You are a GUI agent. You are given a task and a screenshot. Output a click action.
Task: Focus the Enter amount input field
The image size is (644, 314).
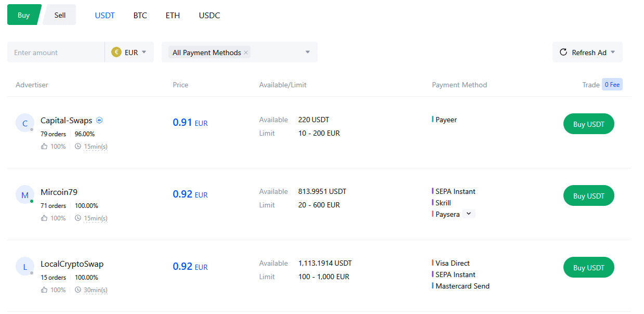pos(56,53)
